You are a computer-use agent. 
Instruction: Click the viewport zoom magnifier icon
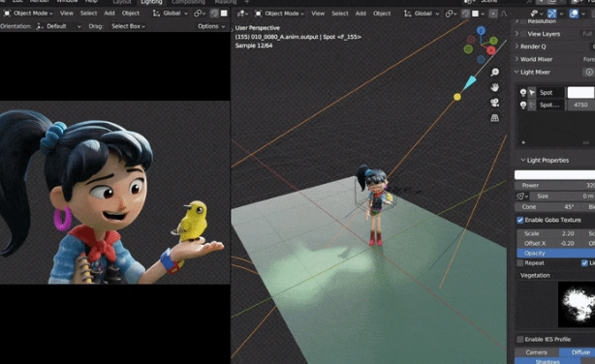click(495, 72)
